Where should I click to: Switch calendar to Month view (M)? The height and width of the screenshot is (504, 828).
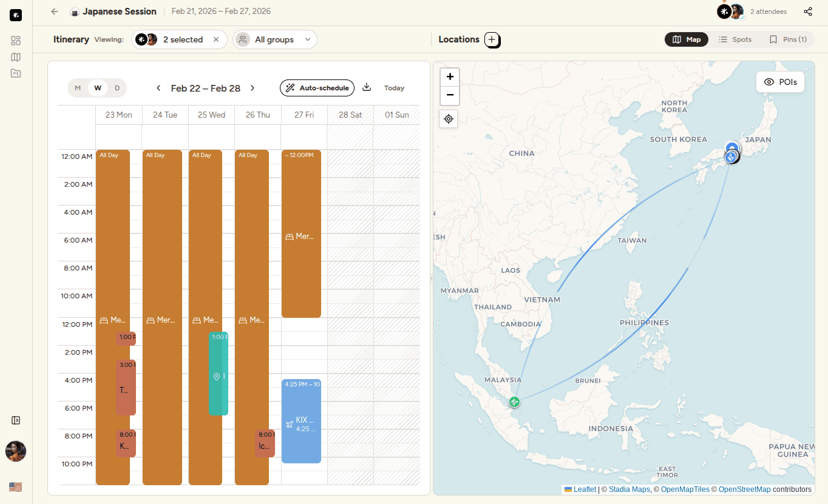tap(78, 88)
